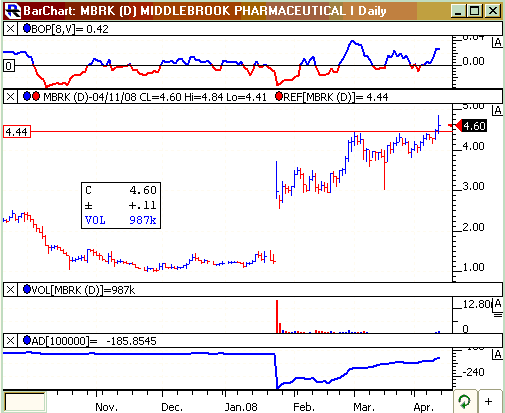Click the Nov. date axis label

pos(106,407)
